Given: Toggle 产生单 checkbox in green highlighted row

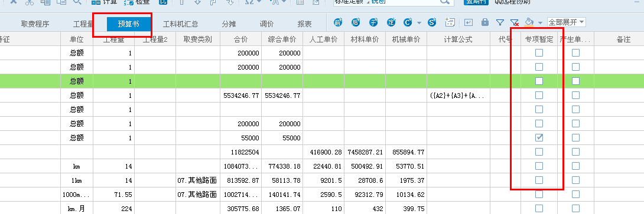Looking at the screenshot, I should (x=576, y=81).
